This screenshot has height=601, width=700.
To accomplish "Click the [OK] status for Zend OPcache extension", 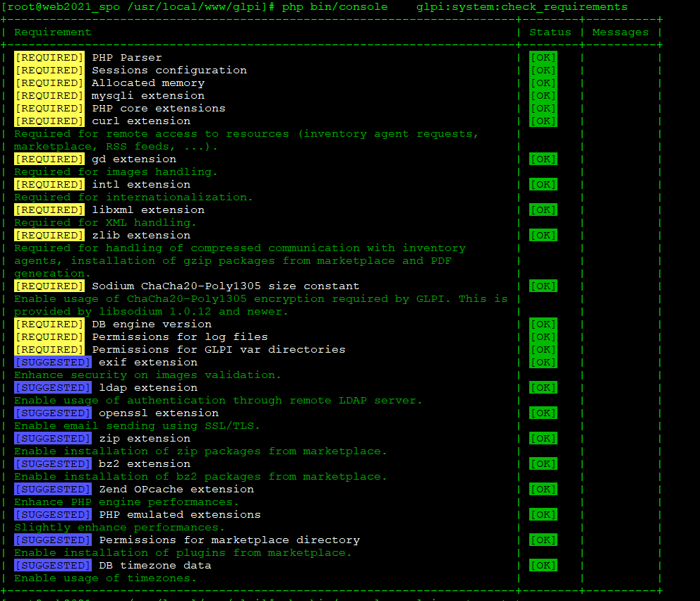I will 543,490.
